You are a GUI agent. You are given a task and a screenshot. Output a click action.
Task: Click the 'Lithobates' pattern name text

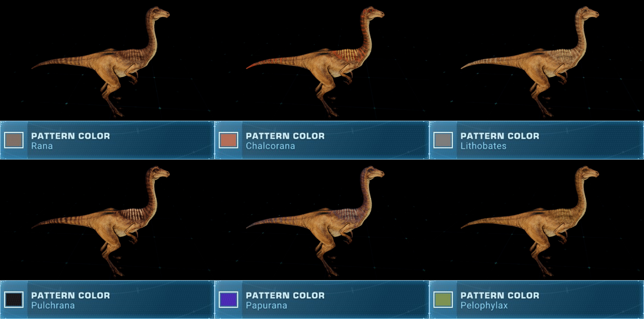coord(483,146)
